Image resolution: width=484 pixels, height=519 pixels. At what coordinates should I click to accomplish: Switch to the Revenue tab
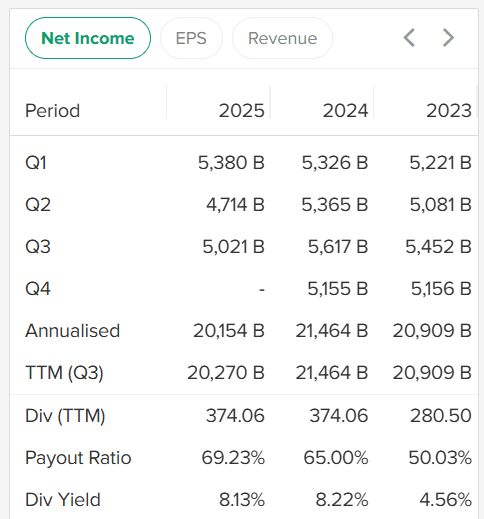[x=282, y=38]
